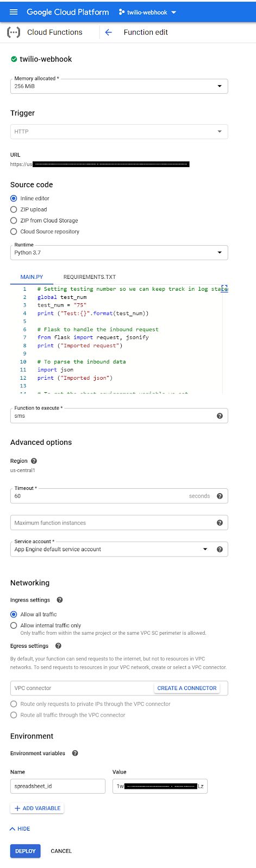Image resolution: width=256 pixels, height=868 pixels.
Task: Show help for Environment variables
Action: click(x=75, y=753)
